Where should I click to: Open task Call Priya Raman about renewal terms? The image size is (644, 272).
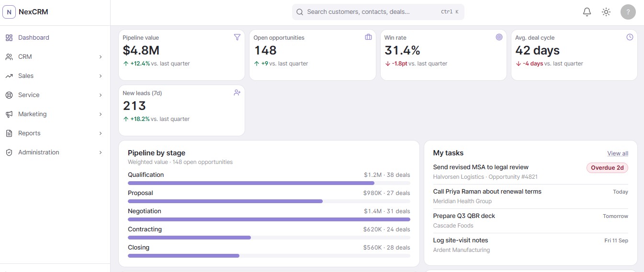[487, 192]
